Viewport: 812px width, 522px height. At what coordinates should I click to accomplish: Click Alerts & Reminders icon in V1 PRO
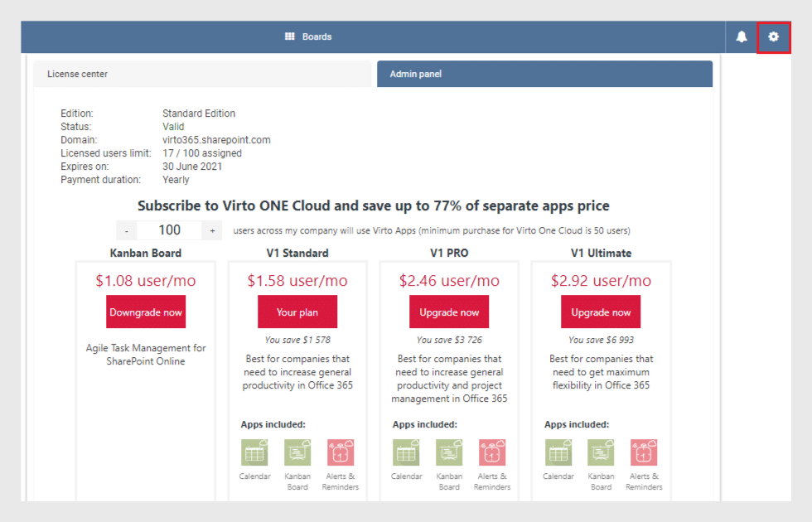coord(492,452)
